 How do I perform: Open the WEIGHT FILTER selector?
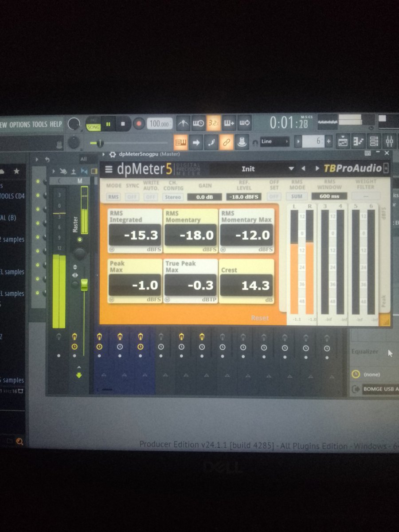tap(365, 196)
